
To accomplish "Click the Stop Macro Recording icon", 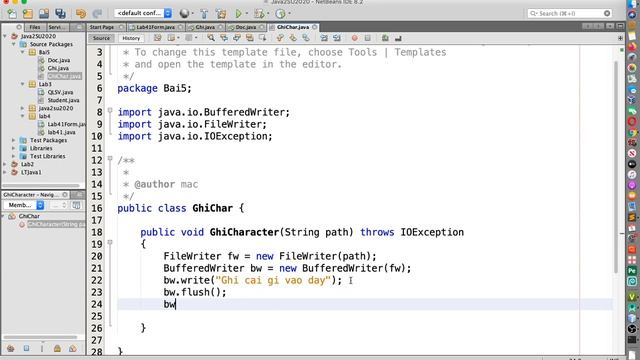I will click(x=367, y=38).
